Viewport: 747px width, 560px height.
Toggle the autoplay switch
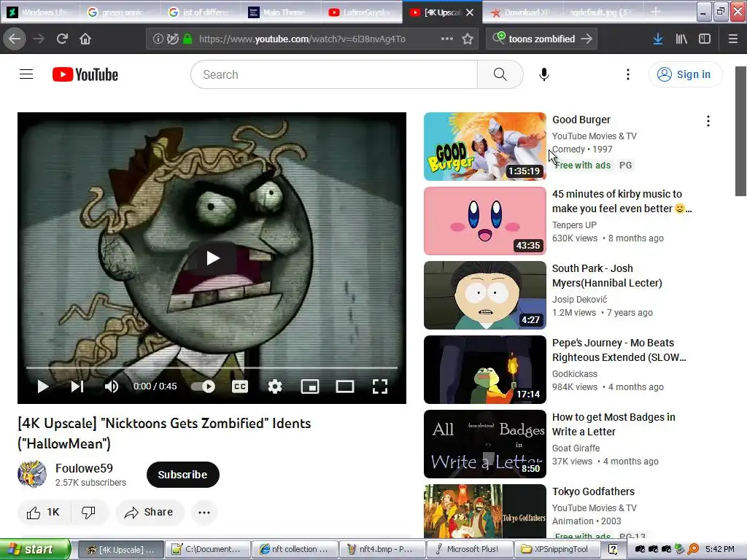point(204,386)
